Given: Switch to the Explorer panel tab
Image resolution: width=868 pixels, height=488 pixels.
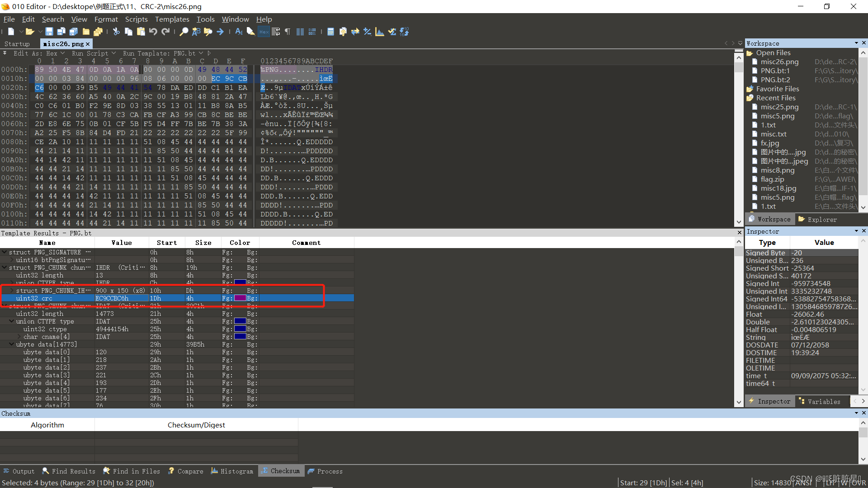Looking at the screenshot, I should pyautogui.click(x=817, y=220).
